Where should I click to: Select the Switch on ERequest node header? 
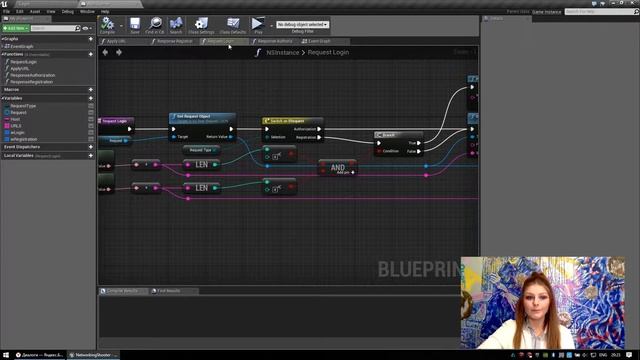pos(292,121)
